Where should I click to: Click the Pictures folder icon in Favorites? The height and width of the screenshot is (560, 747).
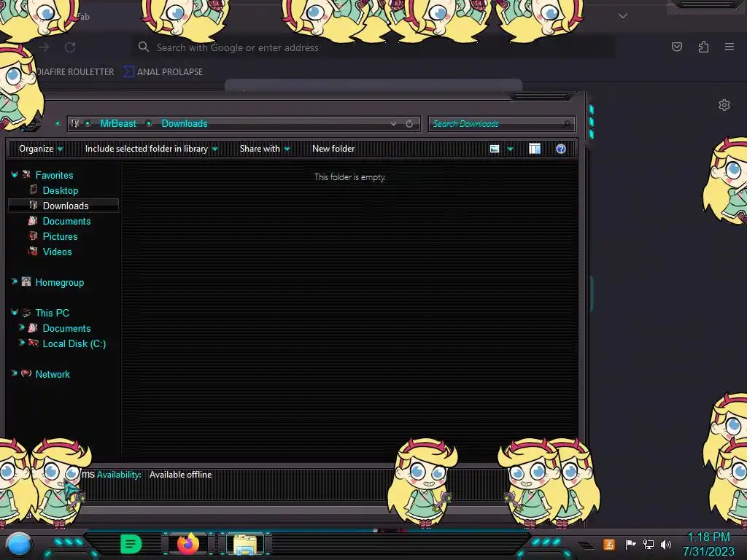pos(33,236)
